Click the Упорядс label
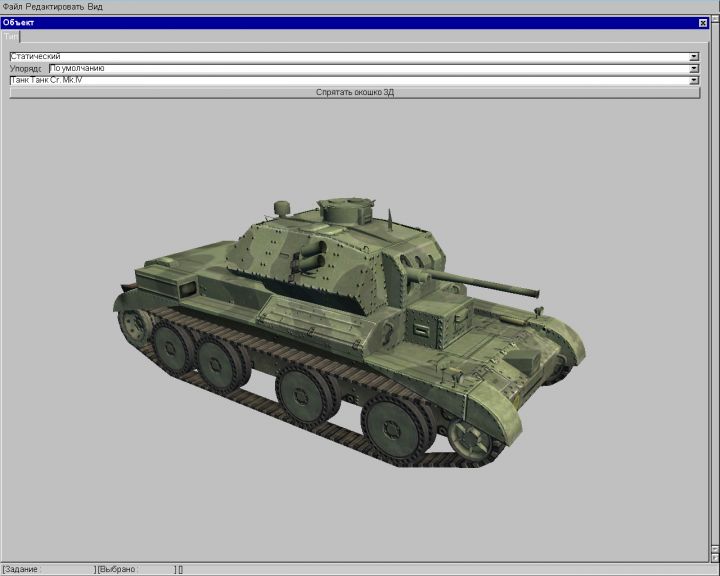Viewport: 720px width, 576px height. pos(27,69)
